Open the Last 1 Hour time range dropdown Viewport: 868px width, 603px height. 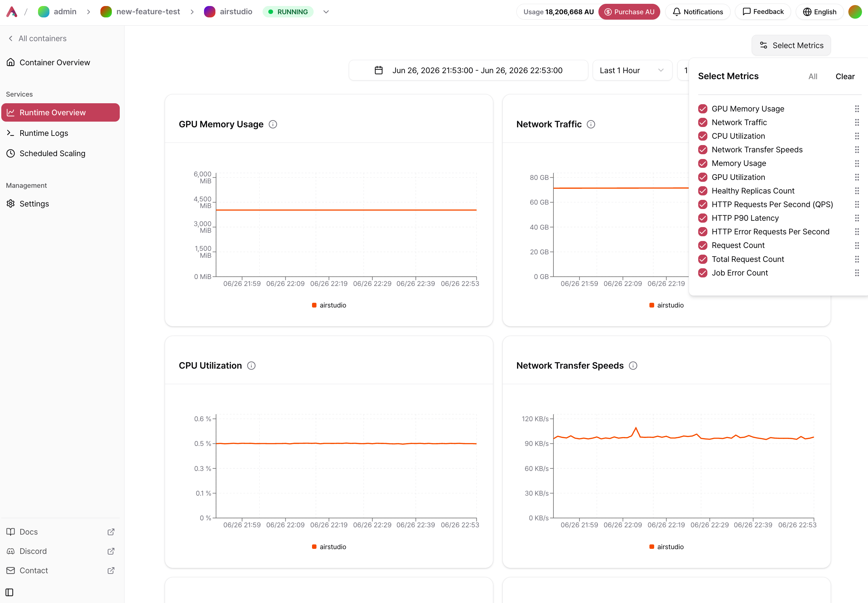click(x=632, y=70)
